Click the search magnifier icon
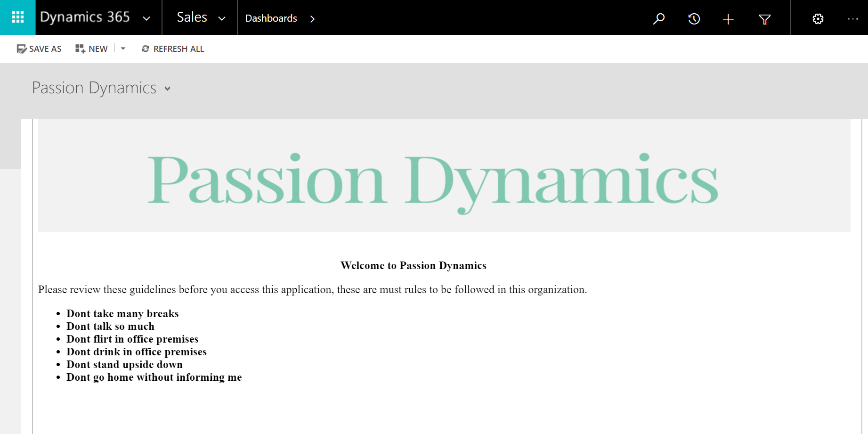The image size is (868, 434). tap(658, 18)
